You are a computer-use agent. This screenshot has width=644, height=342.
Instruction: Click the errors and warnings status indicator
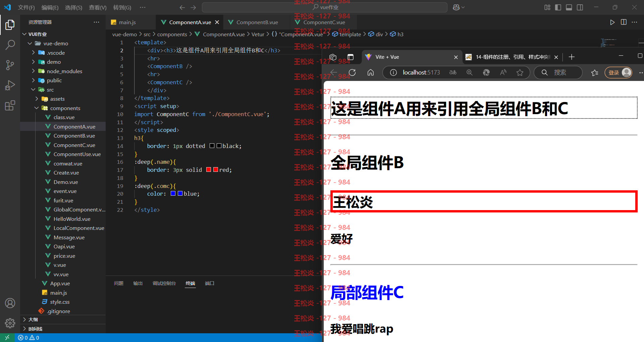(x=29, y=338)
